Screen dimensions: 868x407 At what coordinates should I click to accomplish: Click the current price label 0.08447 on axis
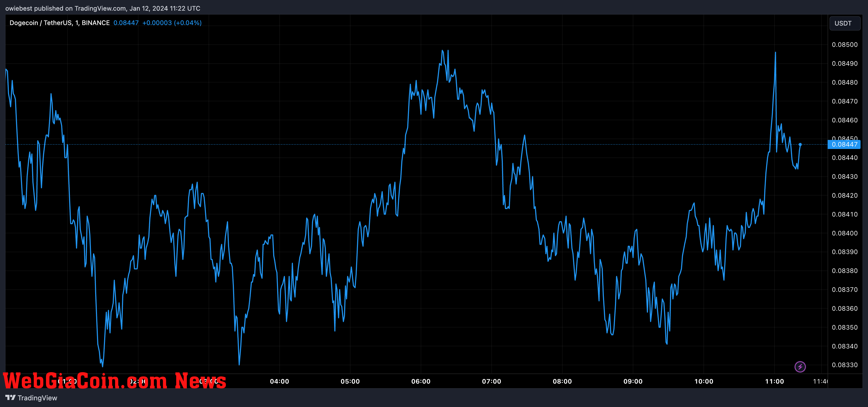point(844,145)
